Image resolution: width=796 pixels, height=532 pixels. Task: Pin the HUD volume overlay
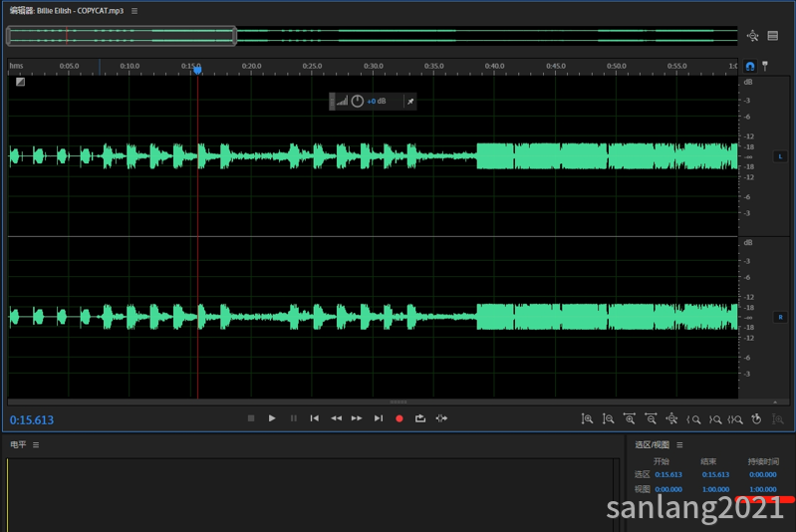[410, 101]
